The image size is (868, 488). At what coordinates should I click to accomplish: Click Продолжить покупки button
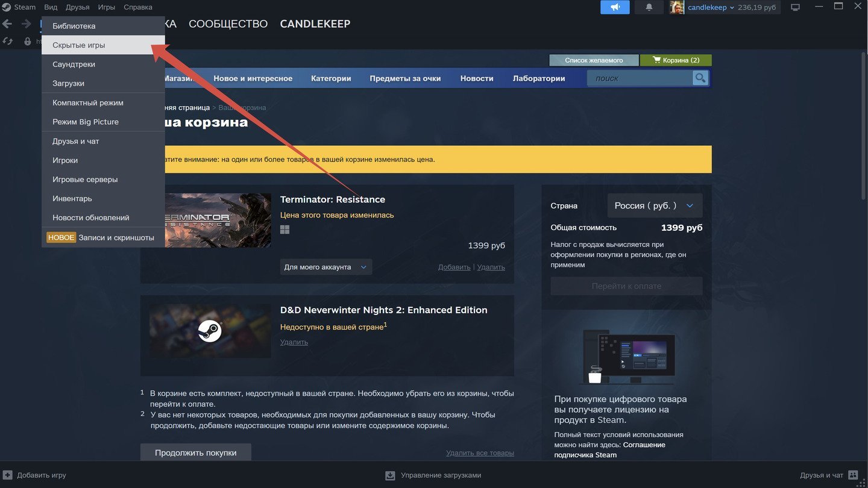click(196, 452)
